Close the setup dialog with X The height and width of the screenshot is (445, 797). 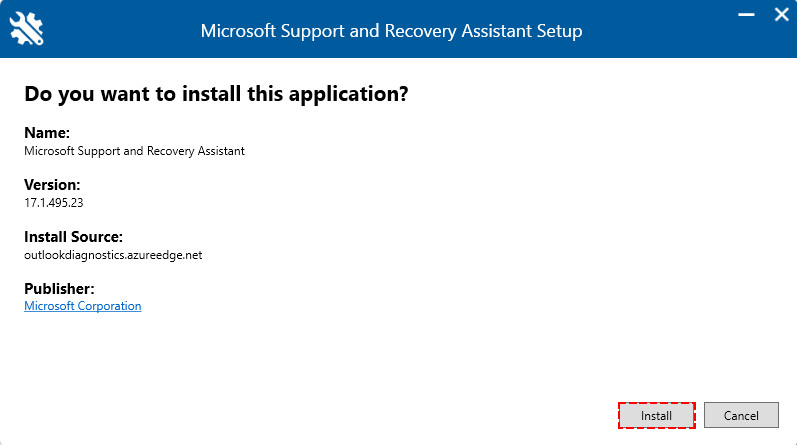click(781, 14)
